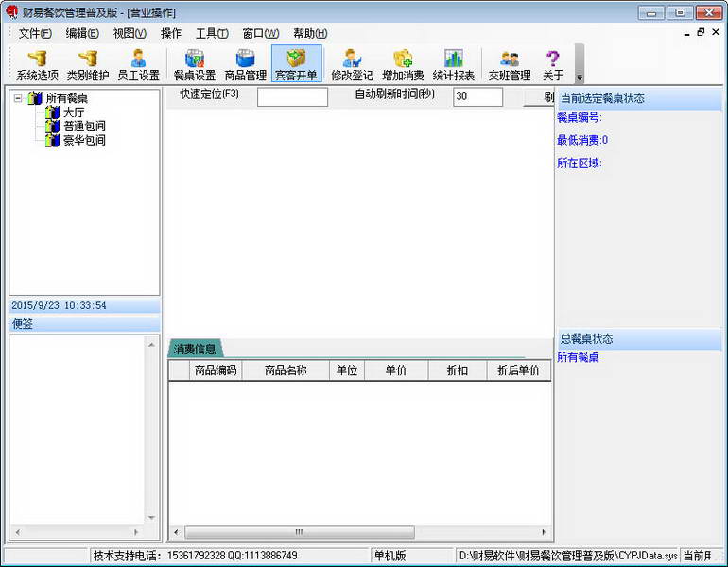
Task: Expand toolbar overflow arrow
Action: click(x=579, y=64)
